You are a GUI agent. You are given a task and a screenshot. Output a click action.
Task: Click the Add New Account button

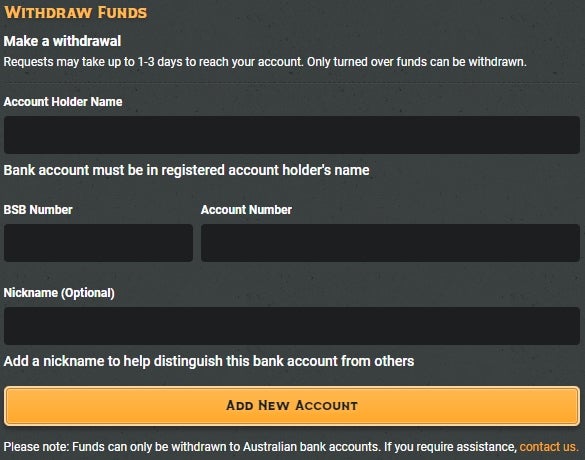coord(292,406)
